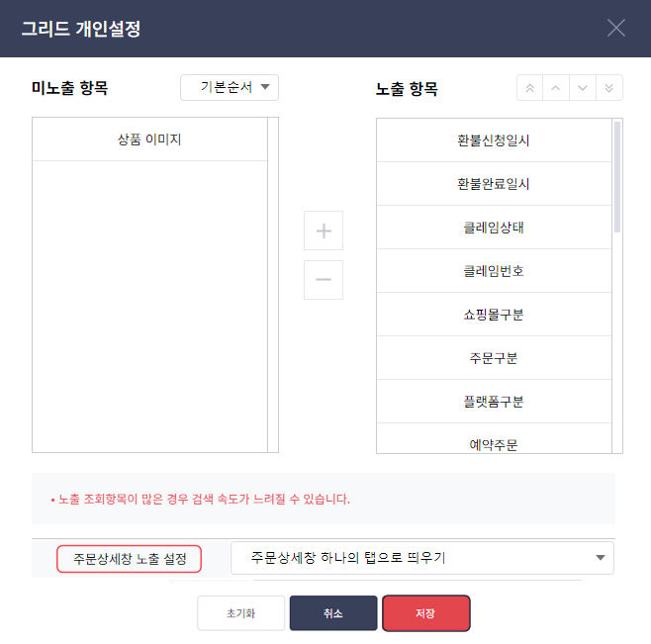Click the visible items list scrollbar thumb
This screenshot has height=644, width=651.
(x=617, y=177)
